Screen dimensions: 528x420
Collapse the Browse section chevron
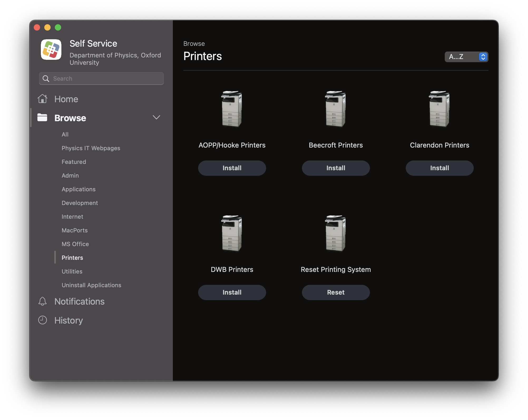pos(156,118)
